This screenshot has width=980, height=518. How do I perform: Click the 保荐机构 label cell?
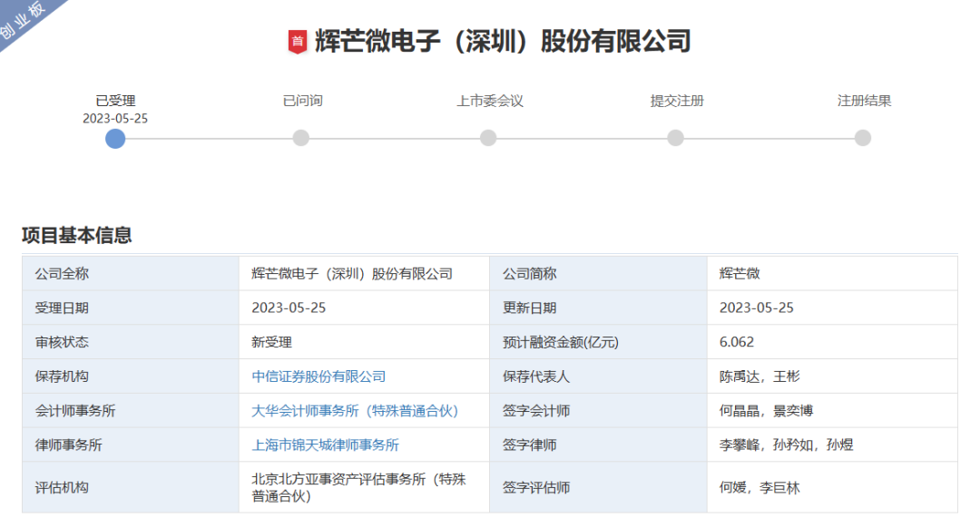click(x=131, y=376)
